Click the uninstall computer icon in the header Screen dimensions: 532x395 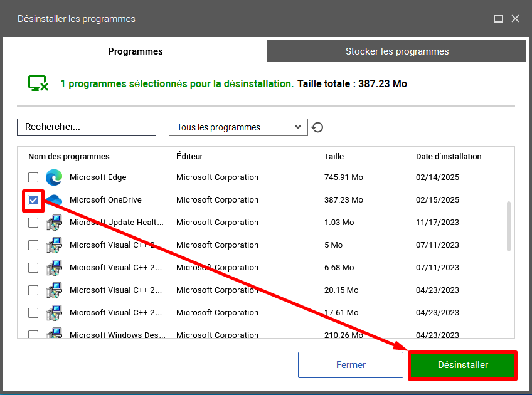pyautogui.click(x=38, y=83)
